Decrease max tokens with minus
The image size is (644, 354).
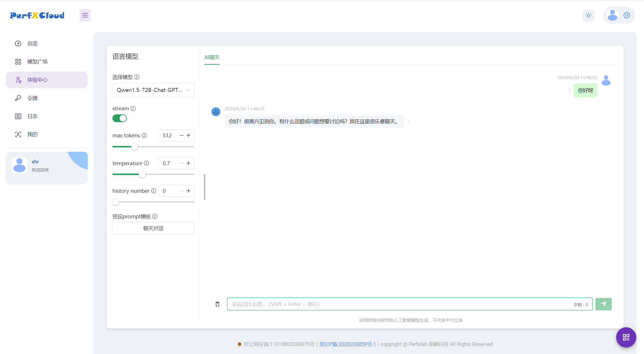[182, 135]
